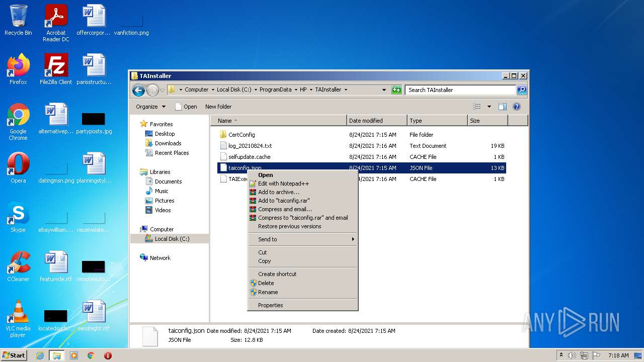
Task: Launch FileZilla Client shortcut
Action: [56, 69]
